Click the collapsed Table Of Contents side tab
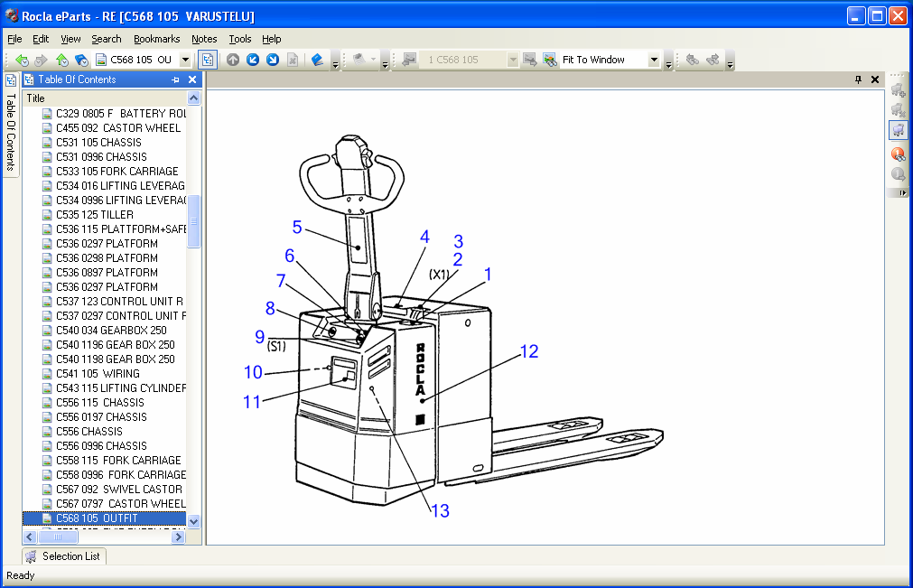This screenshot has height=588, width=913. point(11,124)
